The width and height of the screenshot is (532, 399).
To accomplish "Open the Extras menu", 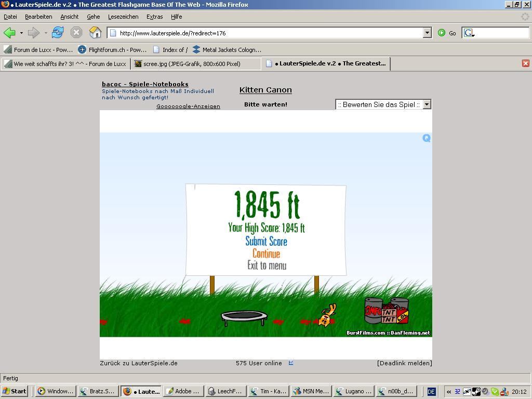I will 154,17.
